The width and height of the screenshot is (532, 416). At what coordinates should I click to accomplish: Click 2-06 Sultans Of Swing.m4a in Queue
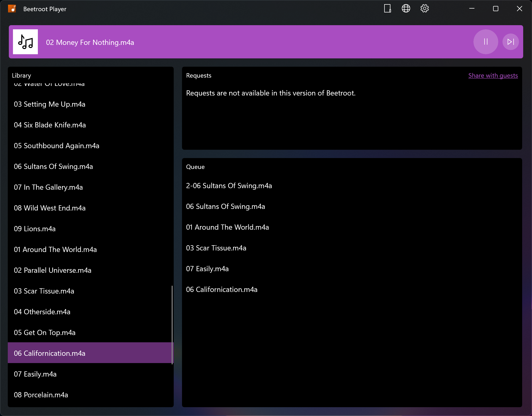[352, 186]
